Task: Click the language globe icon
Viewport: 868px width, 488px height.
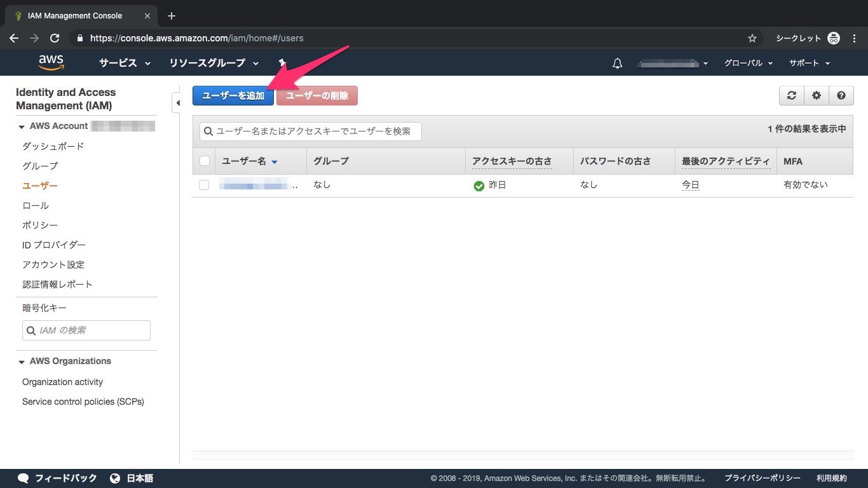Action: tap(115, 478)
